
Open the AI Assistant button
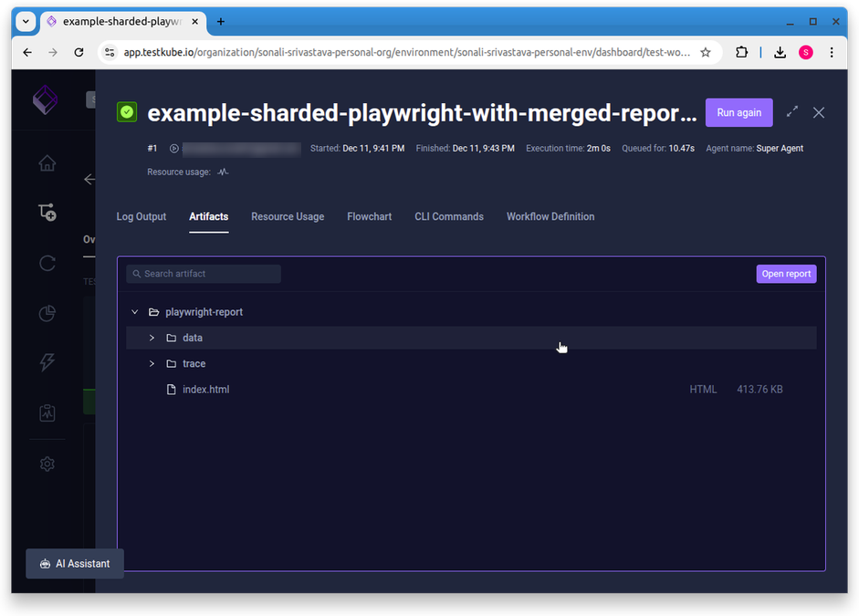pyautogui.click(x=75, y=564)
